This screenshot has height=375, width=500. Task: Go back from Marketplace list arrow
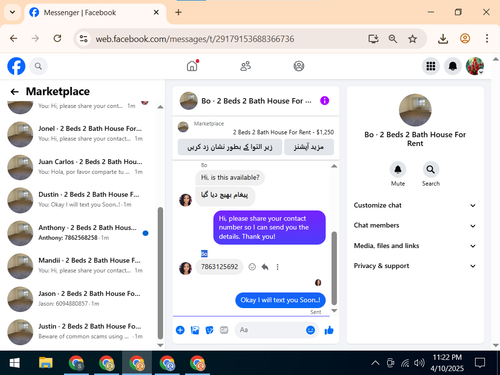14,92
